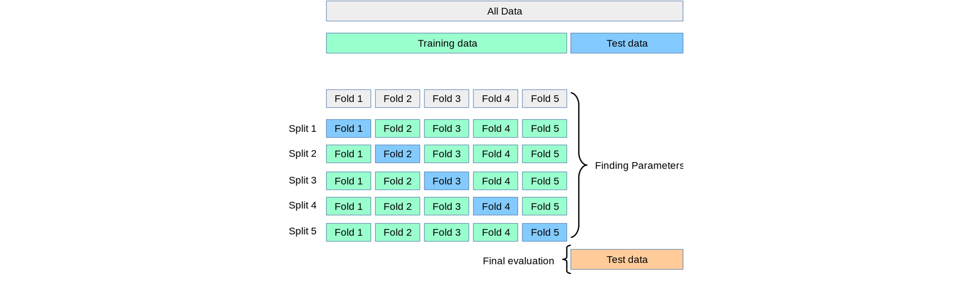
Task: Select the gray Fold 5 header box
Action: [x=544, y=99]
